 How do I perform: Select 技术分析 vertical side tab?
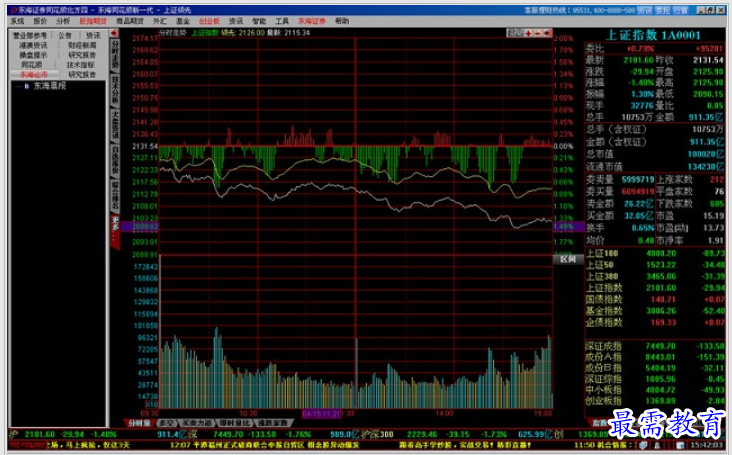coord(115,90)
